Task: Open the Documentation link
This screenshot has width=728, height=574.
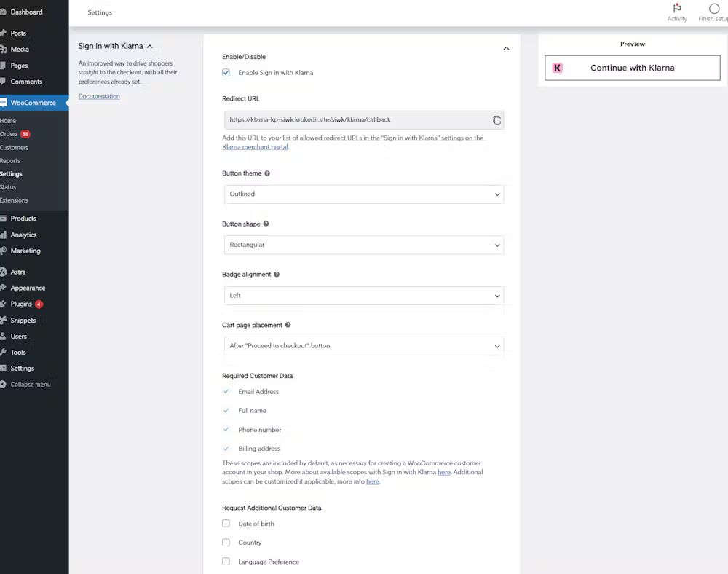Action: click(x=99, y=96)
